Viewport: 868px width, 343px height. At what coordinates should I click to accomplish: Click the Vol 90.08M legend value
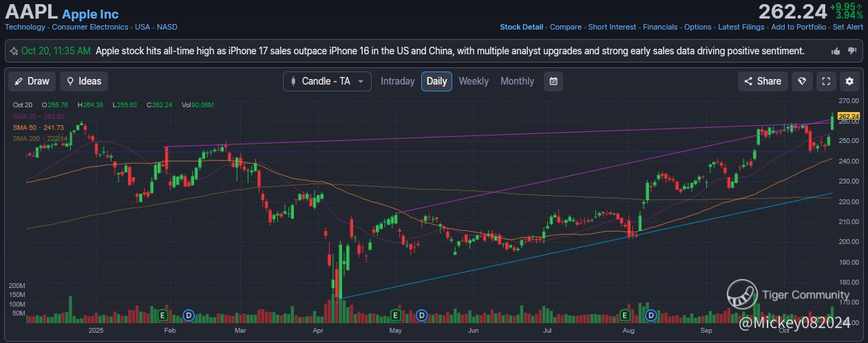198,105
